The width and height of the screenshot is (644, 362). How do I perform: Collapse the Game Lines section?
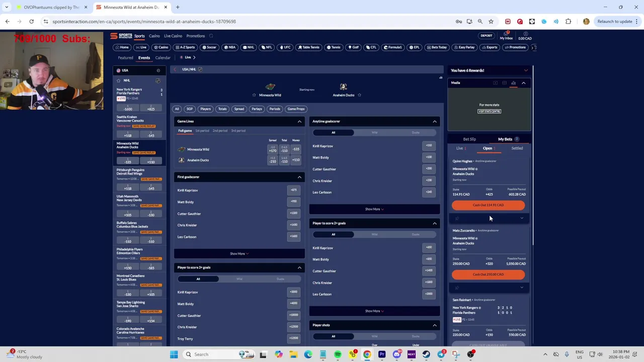(299, 121)
